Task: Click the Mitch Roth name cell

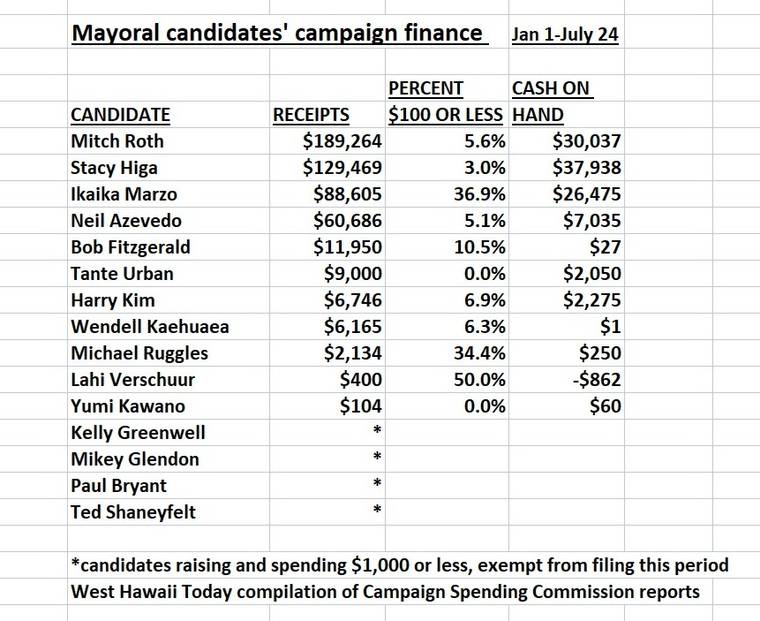Action: click(x=117, y=141)
